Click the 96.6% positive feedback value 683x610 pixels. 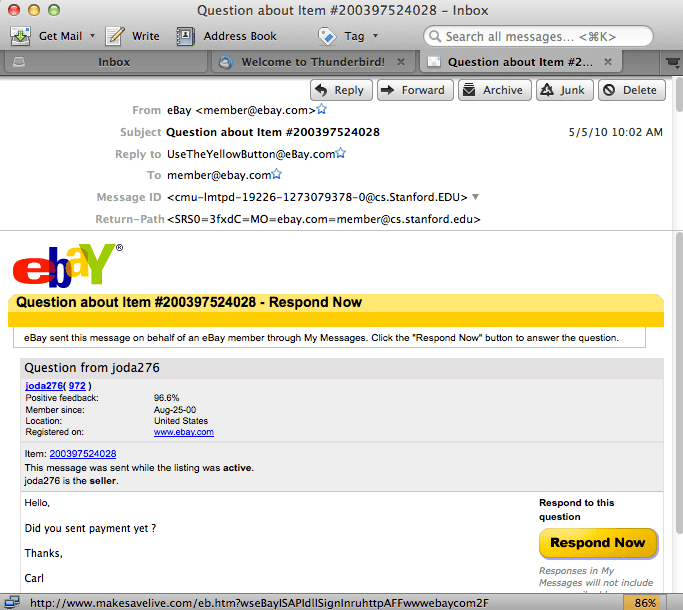click(x=166, y=398)
